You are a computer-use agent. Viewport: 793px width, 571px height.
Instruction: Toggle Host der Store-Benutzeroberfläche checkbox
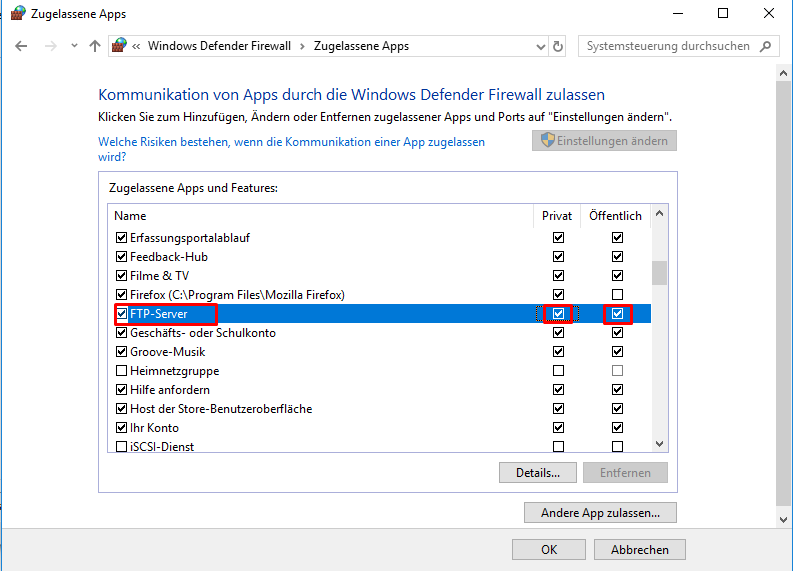tap(121, 409)
